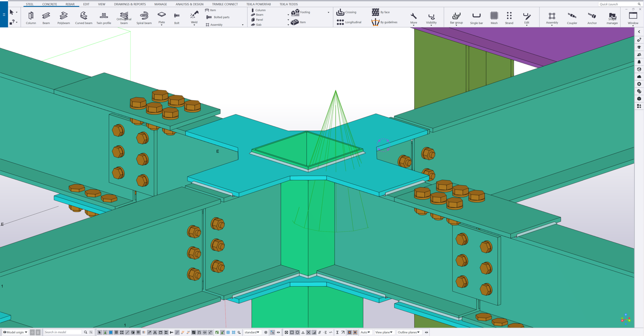Open the Shape manager

click(x=612, y=18)
